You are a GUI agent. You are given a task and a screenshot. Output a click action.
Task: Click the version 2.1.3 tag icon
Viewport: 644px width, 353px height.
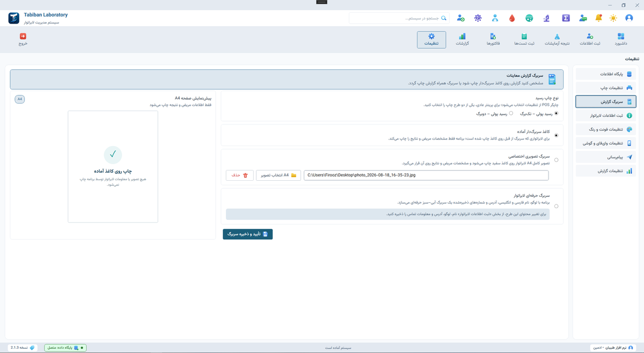coord(32,348)
